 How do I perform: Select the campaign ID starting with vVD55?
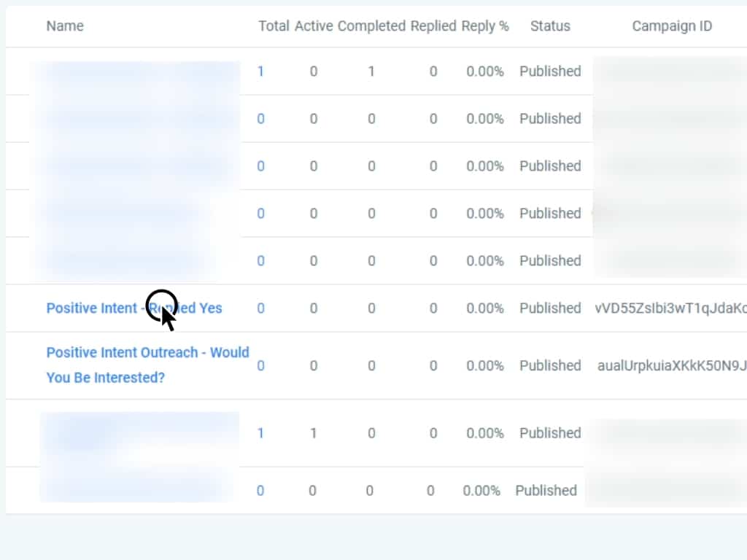pyautogui.click(x=670, y=308)
